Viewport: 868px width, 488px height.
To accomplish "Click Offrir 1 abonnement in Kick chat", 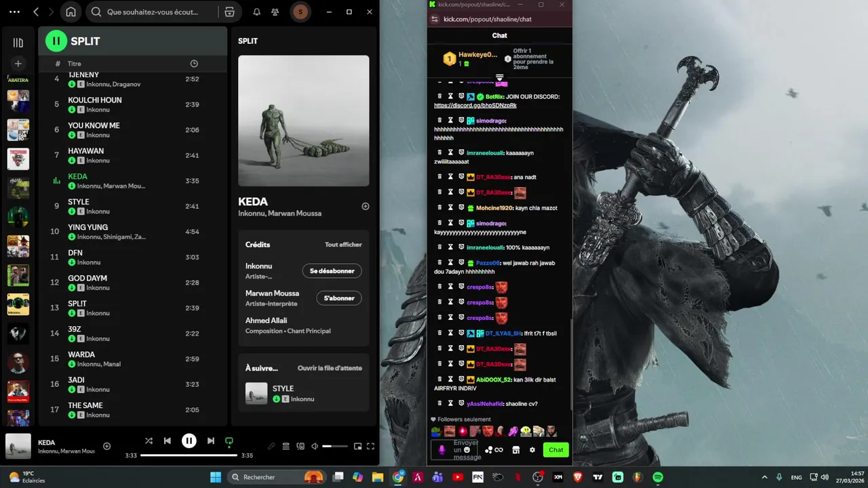I will click(x=533, y=59).
